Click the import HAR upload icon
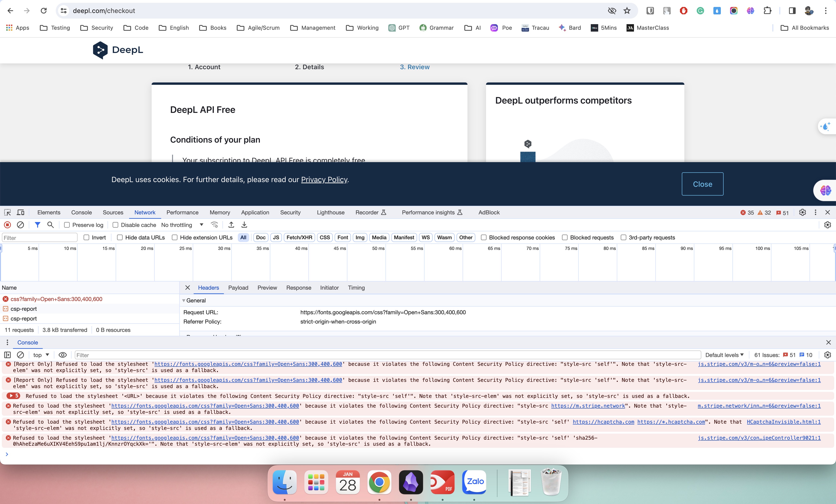The image size is (836, 504). point(231,225)
